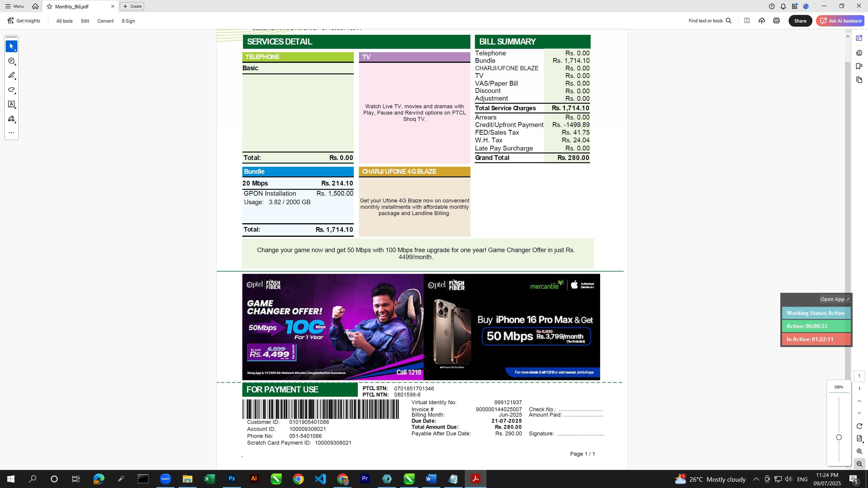This screenshot has height=488, width=868.
Task: Open weather widget 26°C Mostly cloudy
Action: (x=710, y=479)
